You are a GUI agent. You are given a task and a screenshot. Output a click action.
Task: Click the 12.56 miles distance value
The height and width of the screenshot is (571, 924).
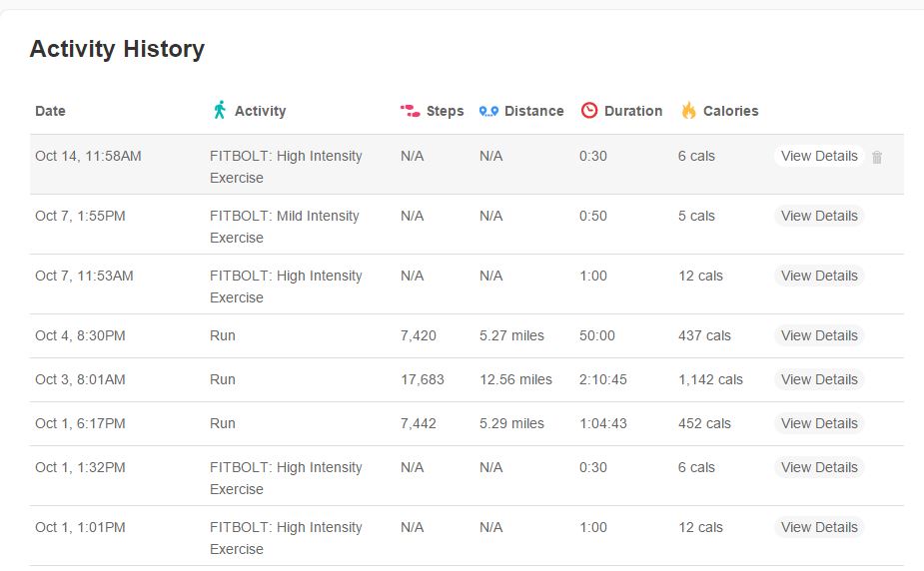515,379
